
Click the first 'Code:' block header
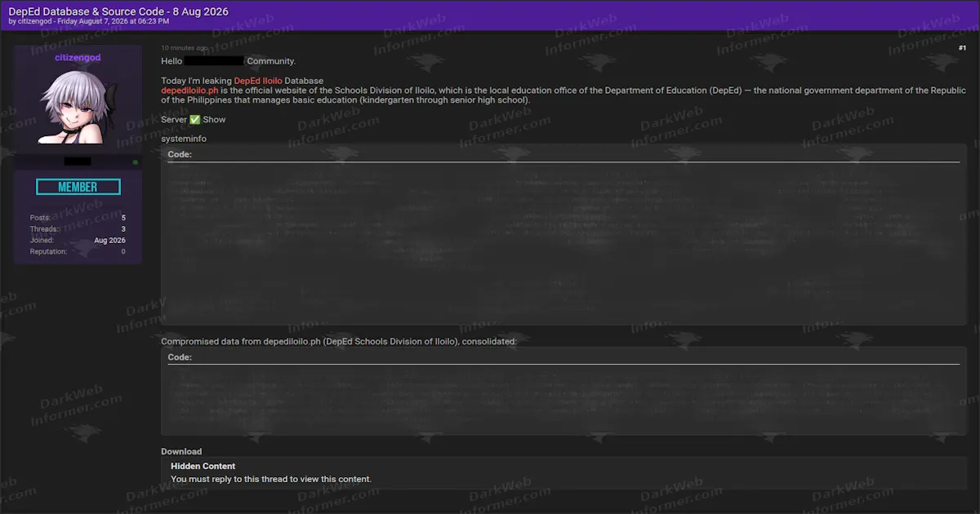pos(180,154)
